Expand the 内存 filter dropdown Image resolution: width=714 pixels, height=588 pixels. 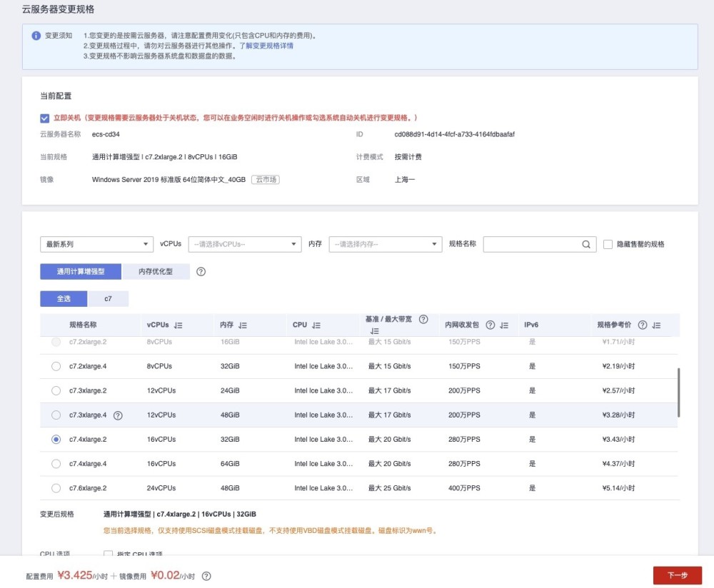pos(386,244)
